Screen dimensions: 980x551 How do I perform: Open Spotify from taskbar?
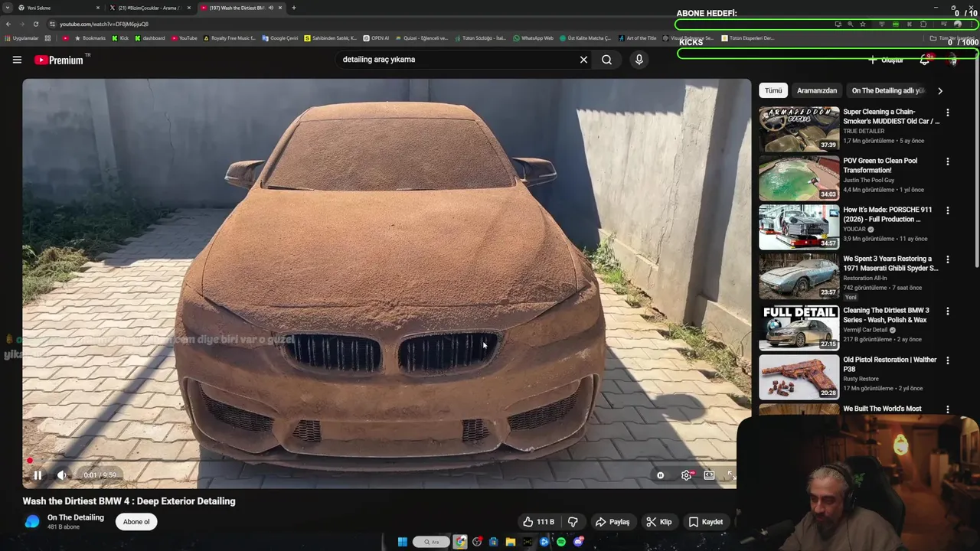coord(561,542)
